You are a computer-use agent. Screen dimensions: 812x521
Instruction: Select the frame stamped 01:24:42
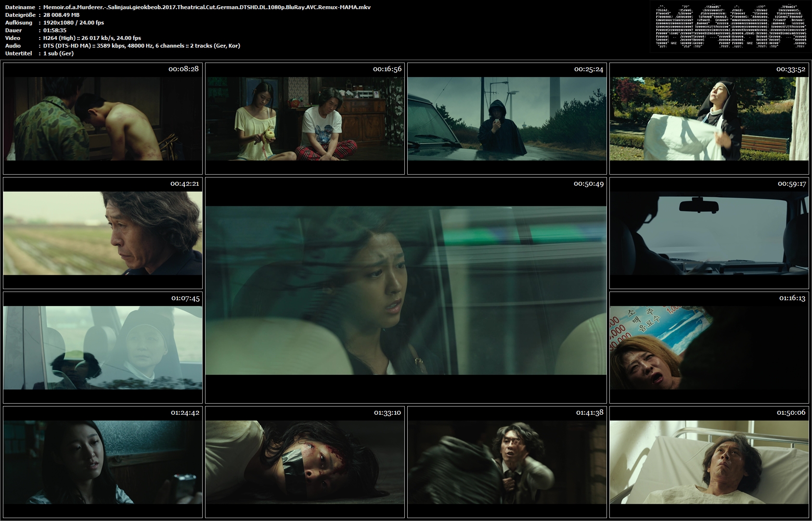click(x=103, y=462)
